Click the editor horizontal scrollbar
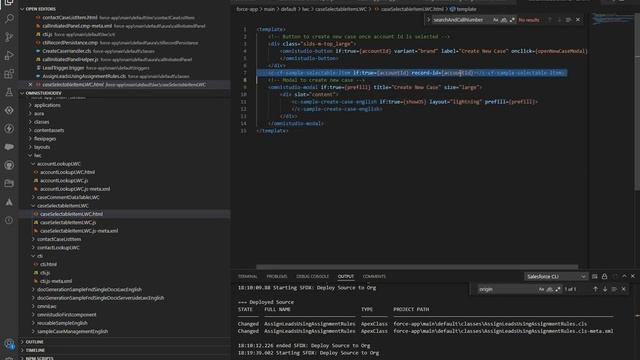This screenshot has height=360, width=640. [417, 267]
